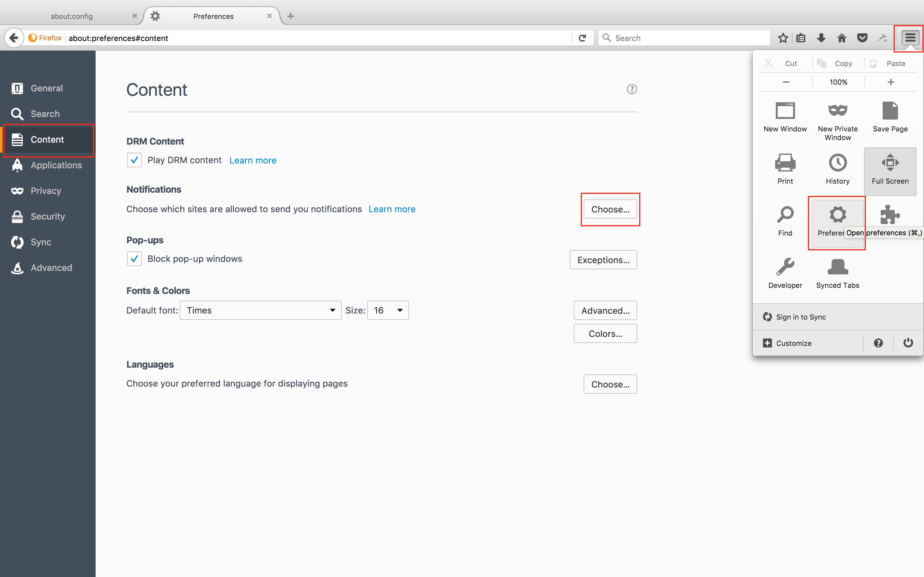Uncheck Play DRM content checkbox
This screenshot has width=924, height=577.
pos(134,160)
